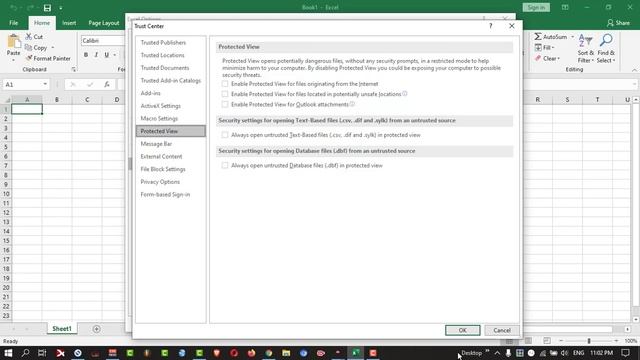Click the AutoSum sigma icon

(x=538, y=37)
